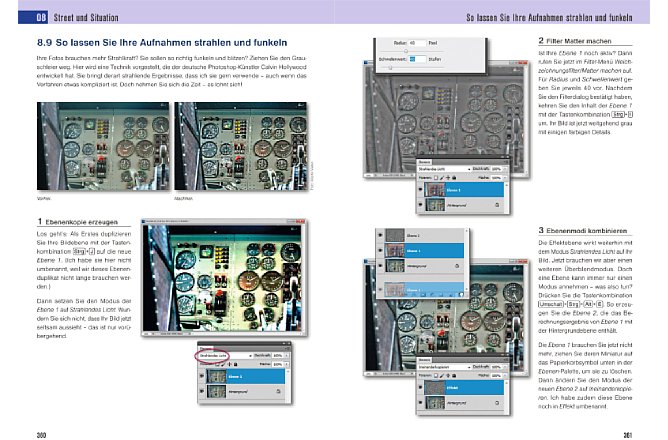668x440 pixels.
Task: Open Fläche arrow in step 3 lower panel
Action: (x=505, y=375)
